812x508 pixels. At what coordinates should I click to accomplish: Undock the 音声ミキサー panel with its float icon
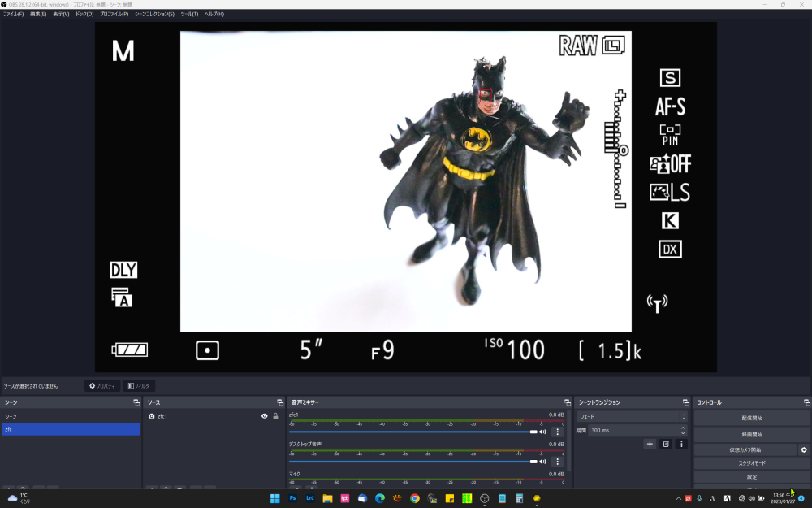(568, 402)
